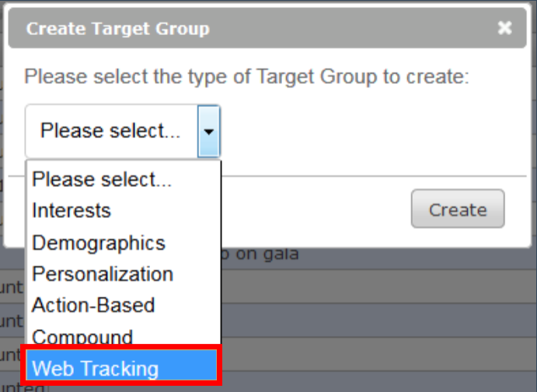Click the first dimmed row below 'on gala'

377,286
